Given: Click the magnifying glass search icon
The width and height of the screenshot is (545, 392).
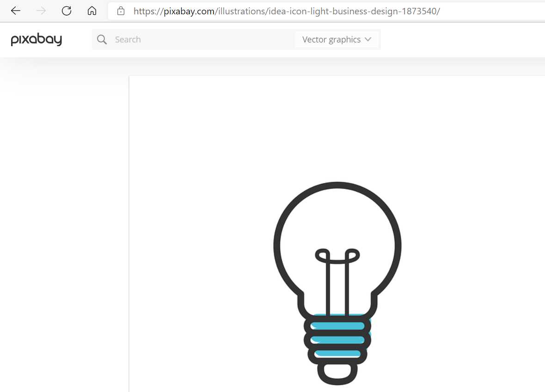Looking at the screenshot, I should (102, 40).
